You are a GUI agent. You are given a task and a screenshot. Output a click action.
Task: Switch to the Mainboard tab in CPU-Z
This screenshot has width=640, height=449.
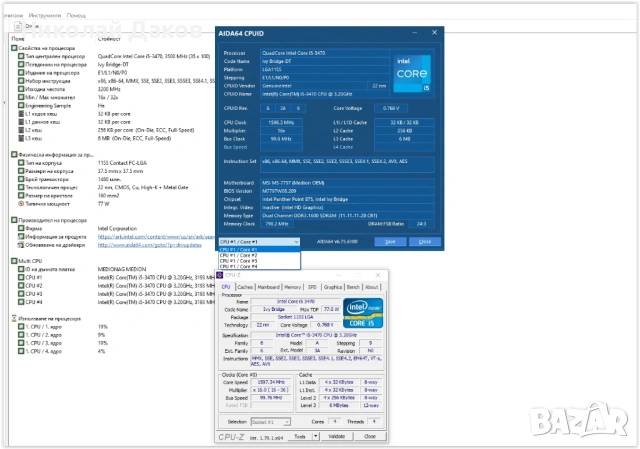tap(268, 287)
